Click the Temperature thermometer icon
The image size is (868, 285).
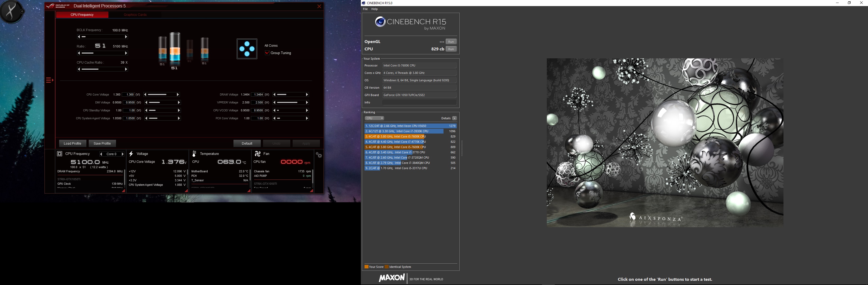(x=194, y=154)
